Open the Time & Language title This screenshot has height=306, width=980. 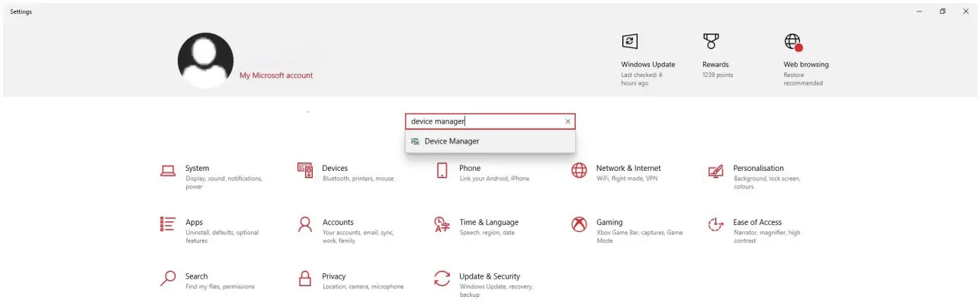[x=489, y=223]
